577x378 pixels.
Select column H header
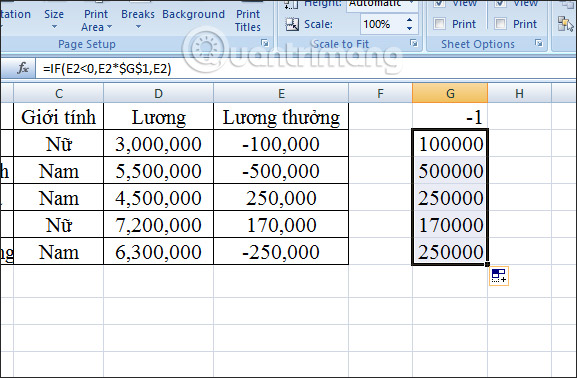(519, 93)
